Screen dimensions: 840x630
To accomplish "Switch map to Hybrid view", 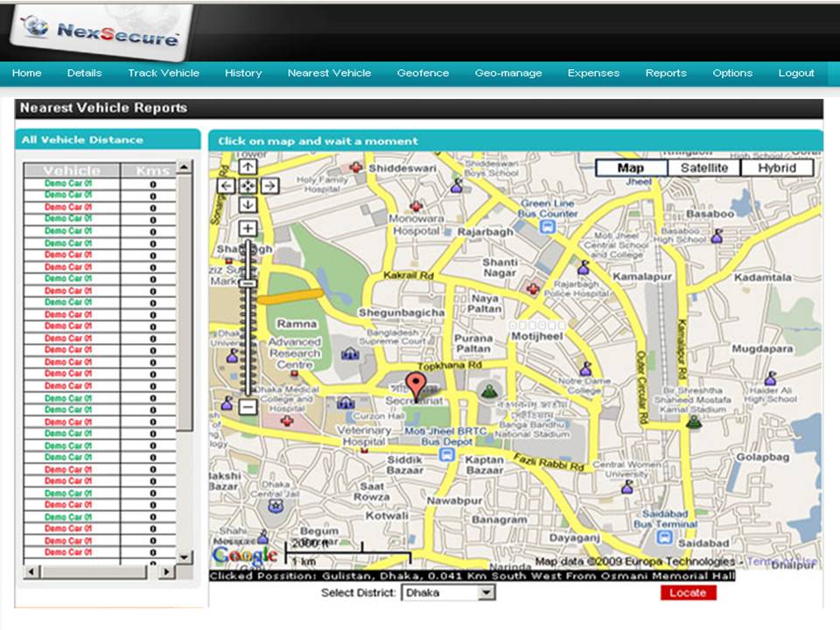I will point(776,168).
